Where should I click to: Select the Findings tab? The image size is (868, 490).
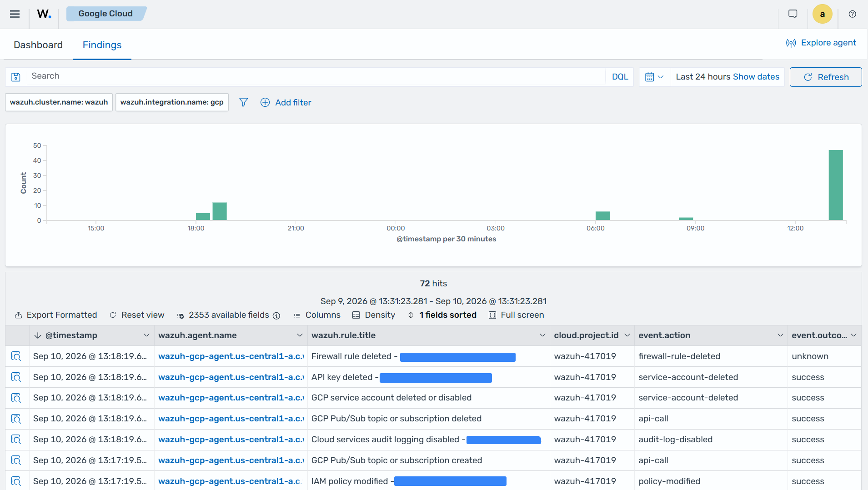[102, 45]
